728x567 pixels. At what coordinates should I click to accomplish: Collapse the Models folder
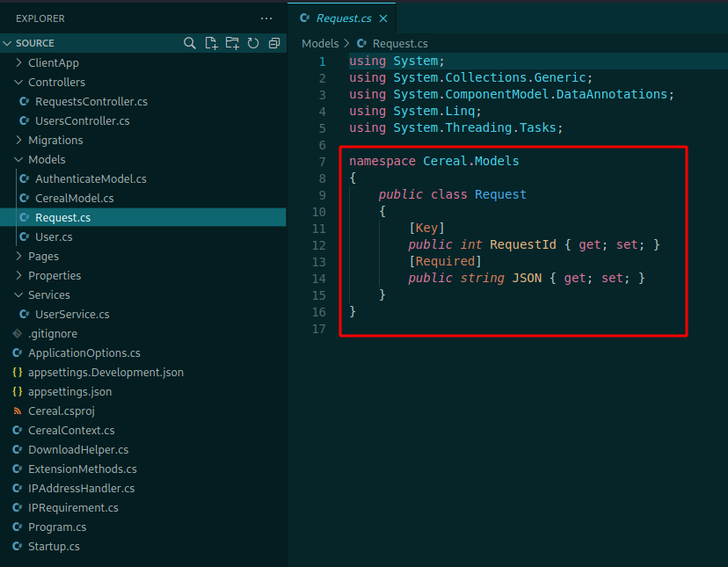[143, 160]
